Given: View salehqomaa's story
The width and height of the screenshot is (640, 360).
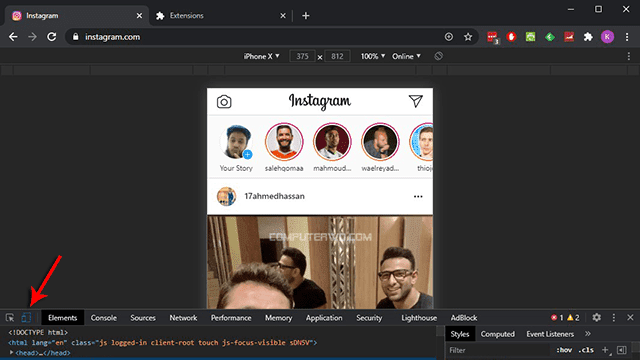Looking at the screenshot, I should pyautogui.click(x=284, y=142).
